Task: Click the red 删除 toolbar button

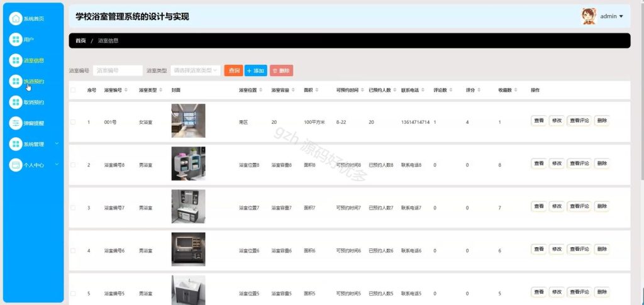Action: (x=281, y=70)
